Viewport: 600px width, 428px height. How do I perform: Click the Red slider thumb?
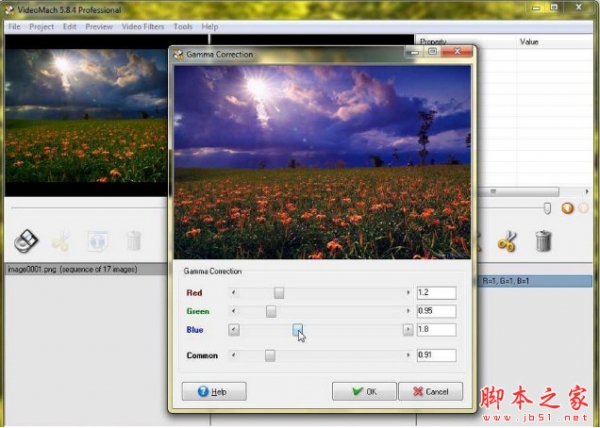pyautogui.click(x=279, y=293)
